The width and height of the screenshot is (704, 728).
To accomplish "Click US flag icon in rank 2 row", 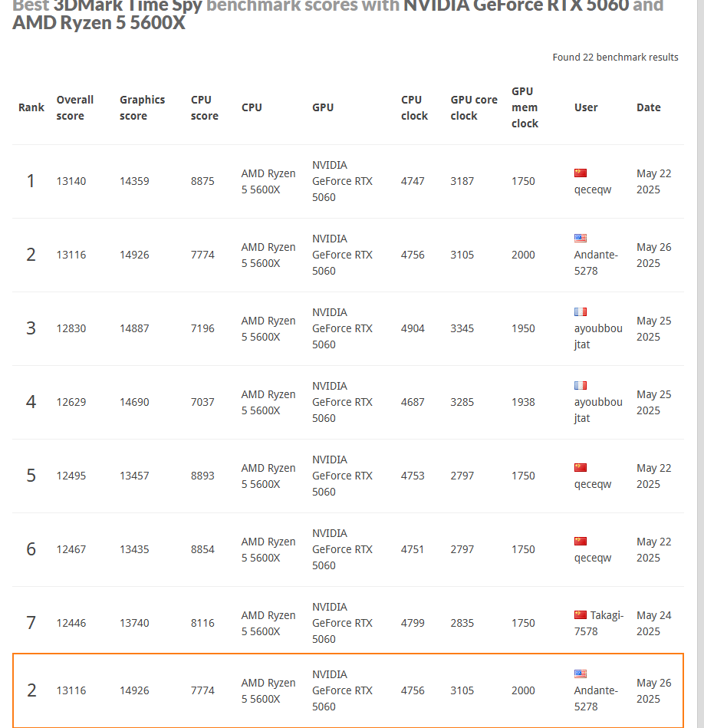I will click(581, 238).
